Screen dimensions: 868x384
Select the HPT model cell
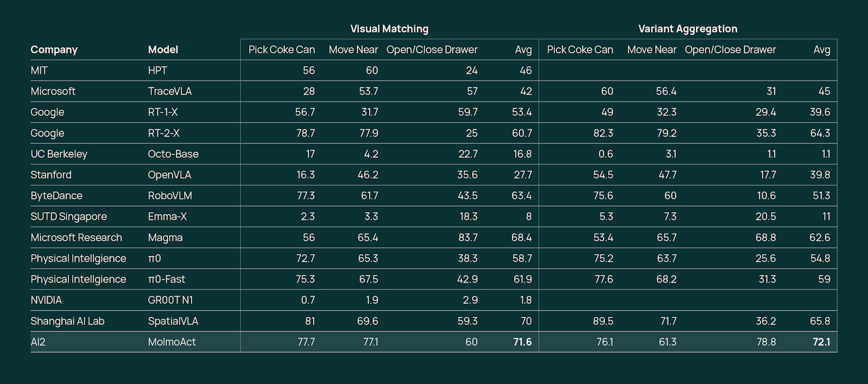[x=157, y=71]
